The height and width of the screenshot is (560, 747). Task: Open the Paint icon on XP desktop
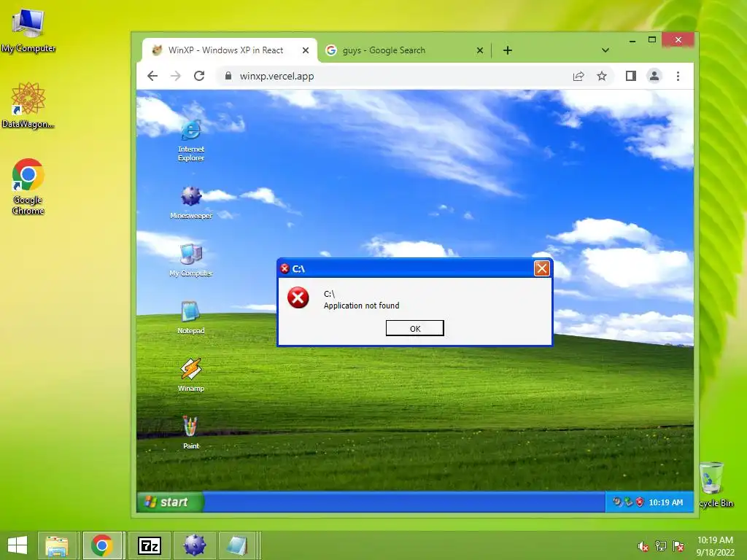point(191,432)
